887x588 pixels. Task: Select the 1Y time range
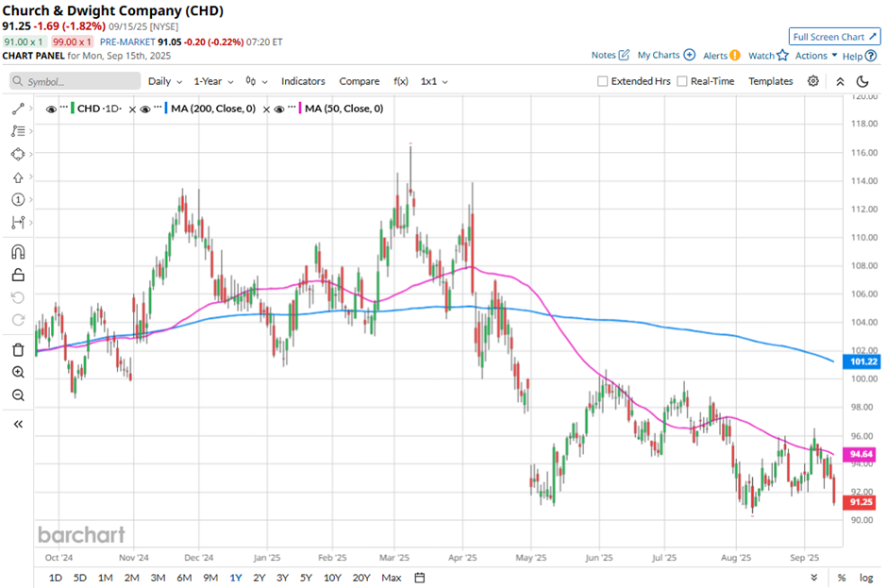236,578
